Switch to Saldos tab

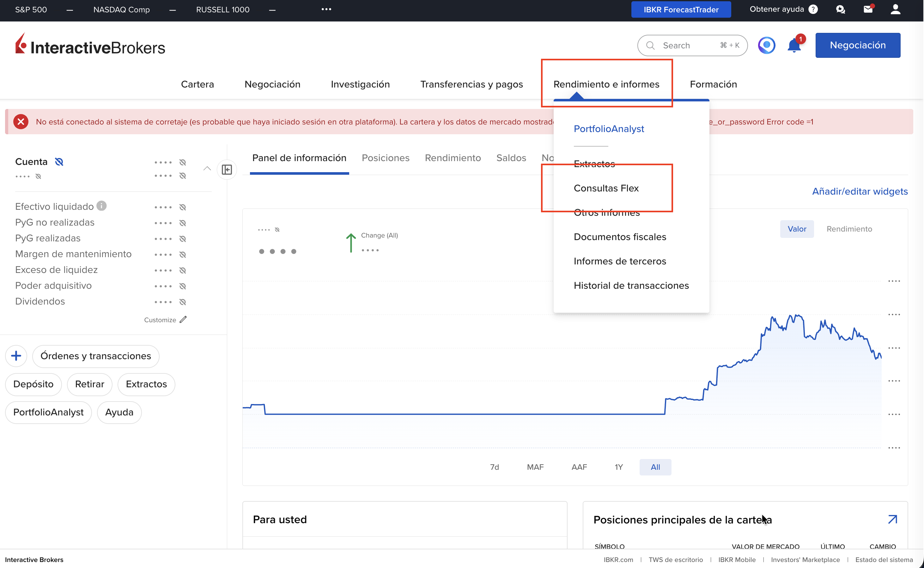(x=511, y=158)
